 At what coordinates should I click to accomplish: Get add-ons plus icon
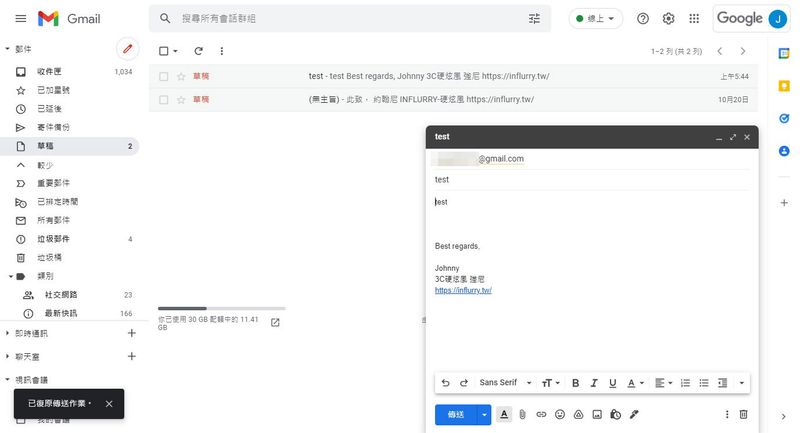click(x=784, y=202)
